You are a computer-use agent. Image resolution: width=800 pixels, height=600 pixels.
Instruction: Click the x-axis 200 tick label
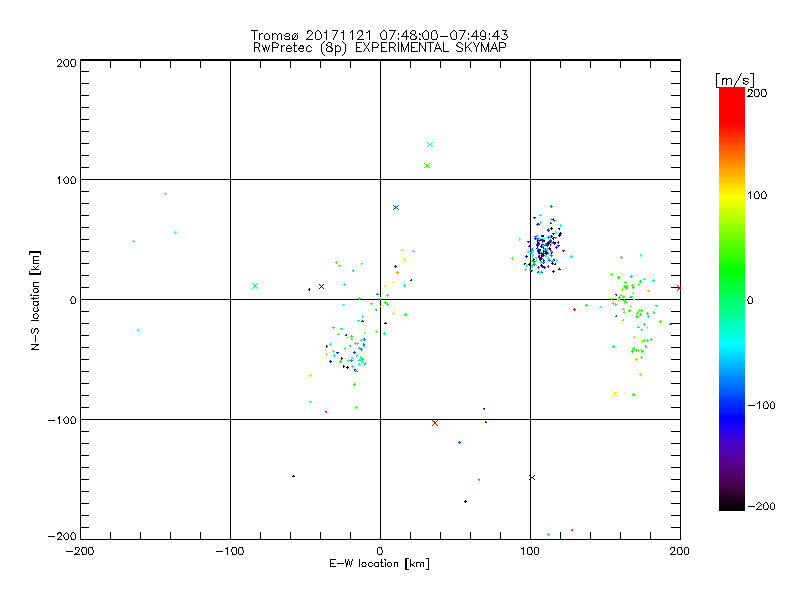click(680, 551)
